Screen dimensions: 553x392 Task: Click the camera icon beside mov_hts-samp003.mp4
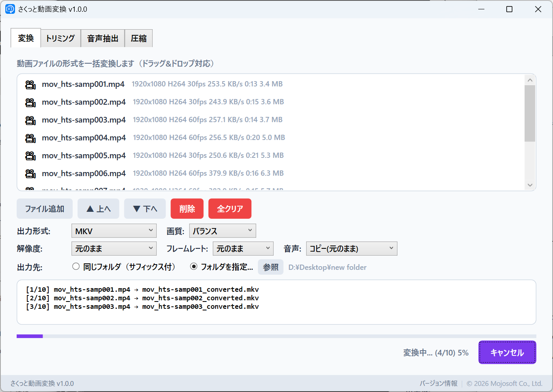30,120
